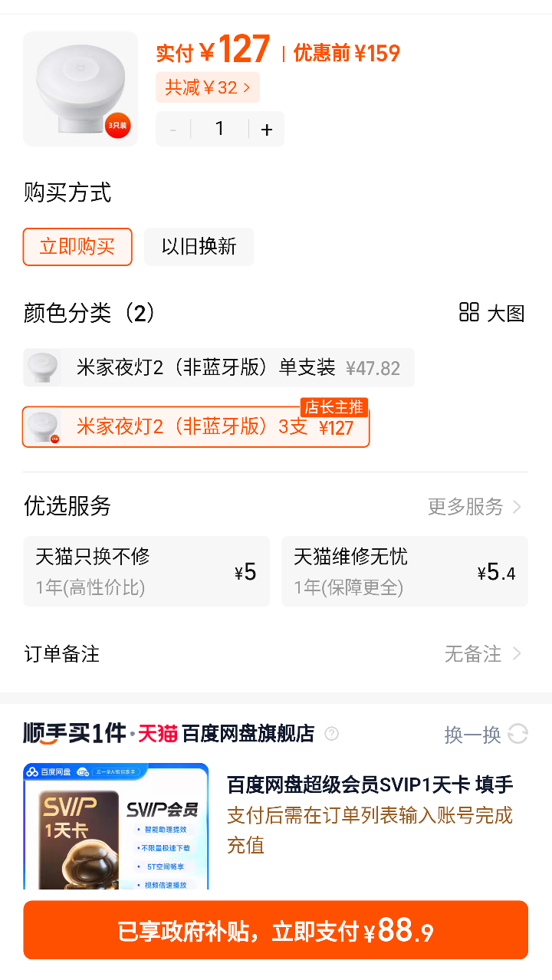The width and height of the screenshot is (552, 980).
Task: Select the 米家夜灯2 单支装 variant
Action: tap(219, 367)
